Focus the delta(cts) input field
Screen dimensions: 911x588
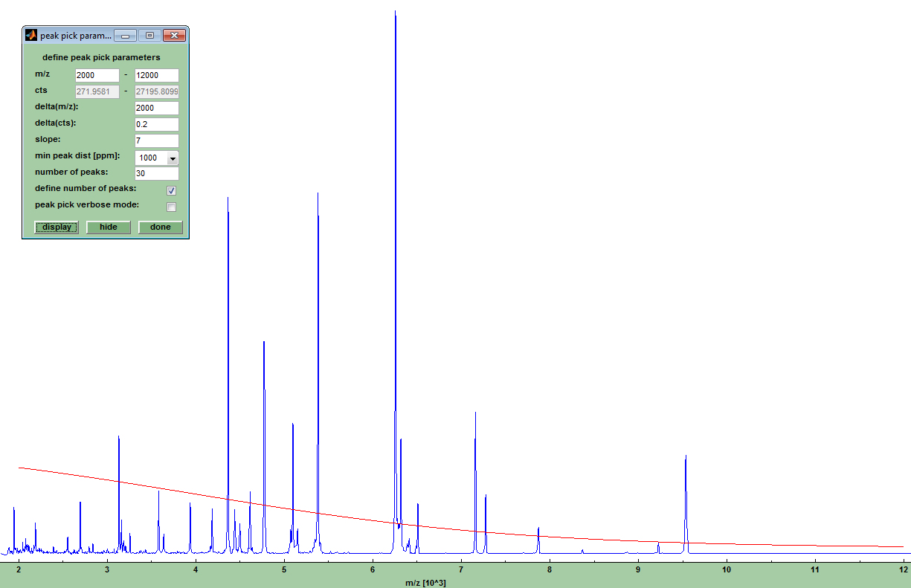tap(156, 124)
